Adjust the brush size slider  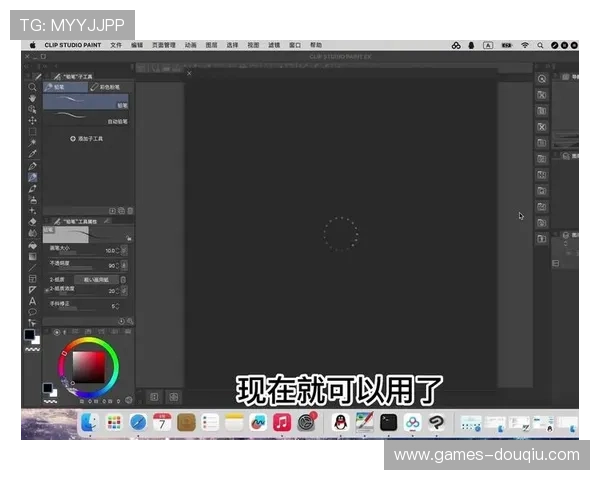(77, 253)
